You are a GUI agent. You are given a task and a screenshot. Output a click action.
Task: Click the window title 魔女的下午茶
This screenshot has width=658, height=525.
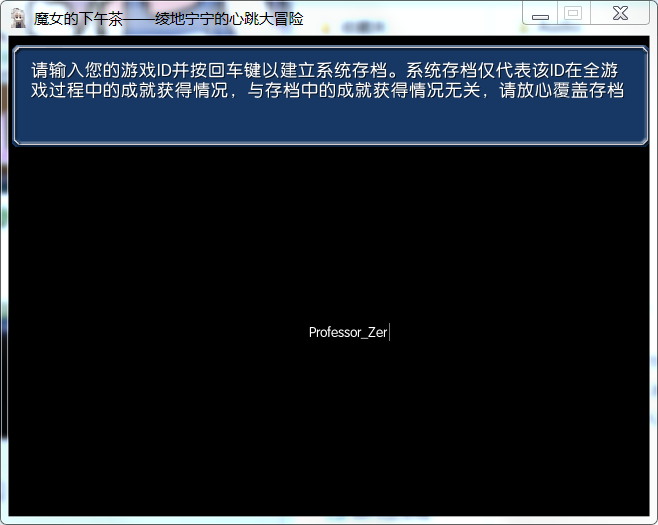tap(168, 19)
